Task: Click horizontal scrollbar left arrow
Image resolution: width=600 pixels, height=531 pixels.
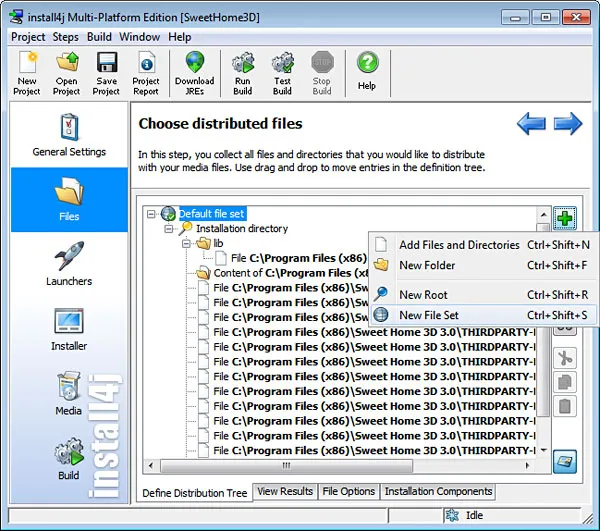Action: (x=151, y=466)
